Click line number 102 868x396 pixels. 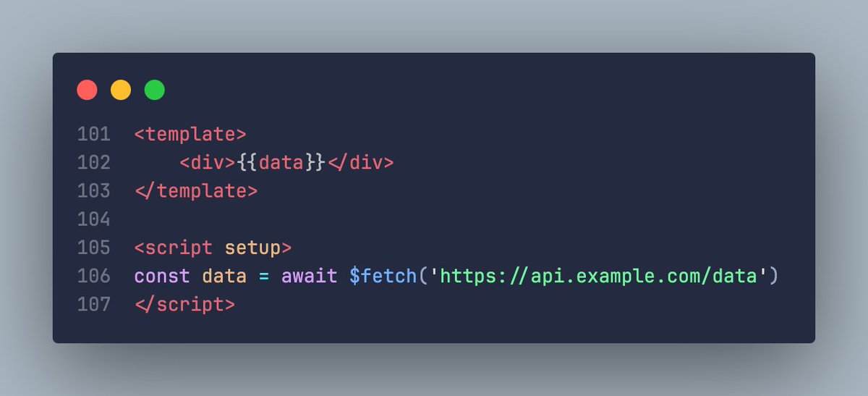coord(94,162)
